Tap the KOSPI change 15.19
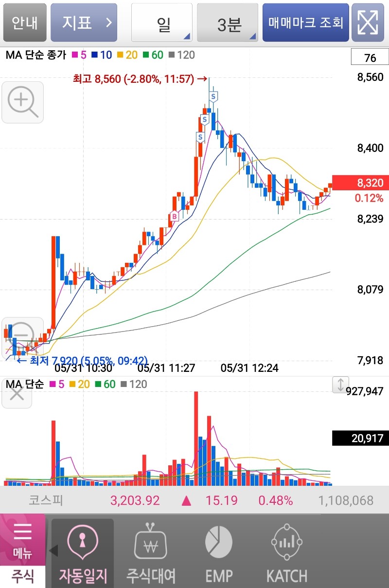 click(221, 500)
